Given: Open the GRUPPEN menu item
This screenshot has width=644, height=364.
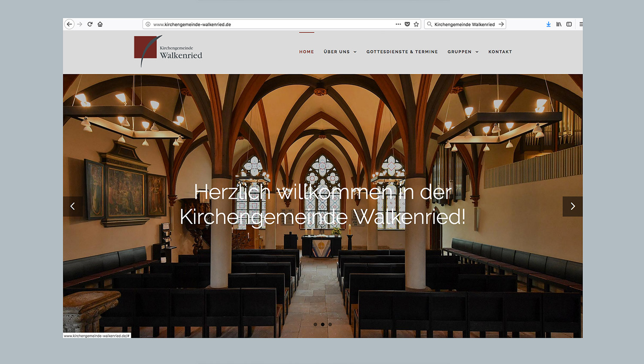Looking at the screenshot, I should pos(459,52).
